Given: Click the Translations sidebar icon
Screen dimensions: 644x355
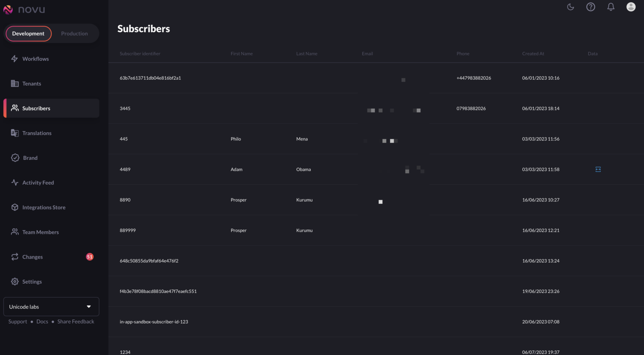Looking at the screenshot, I should click(15, 133).
